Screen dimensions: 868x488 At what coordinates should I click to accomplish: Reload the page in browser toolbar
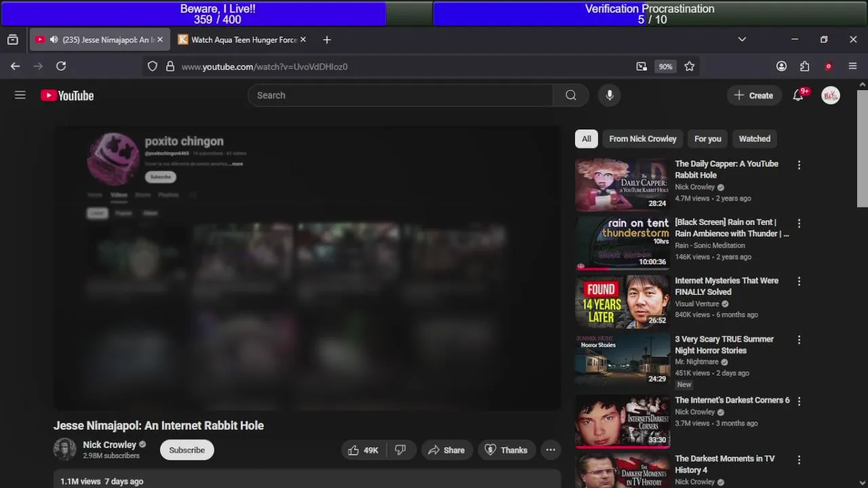point(61,66)
